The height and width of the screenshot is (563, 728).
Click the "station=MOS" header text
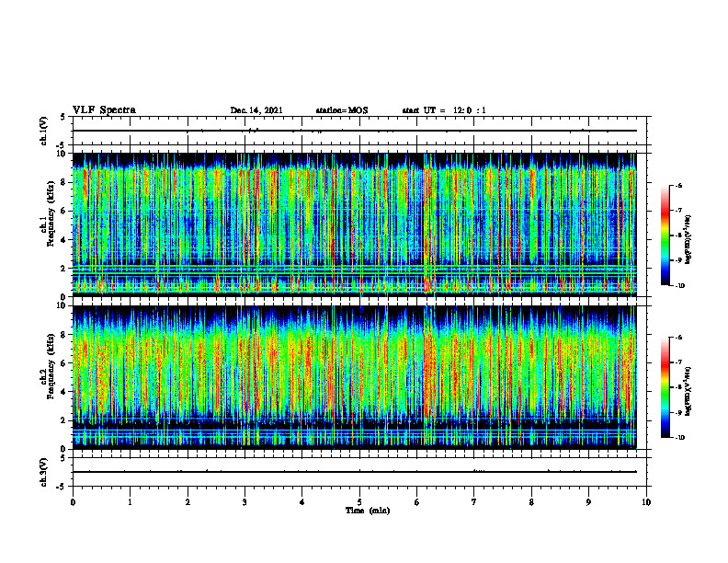342,110
